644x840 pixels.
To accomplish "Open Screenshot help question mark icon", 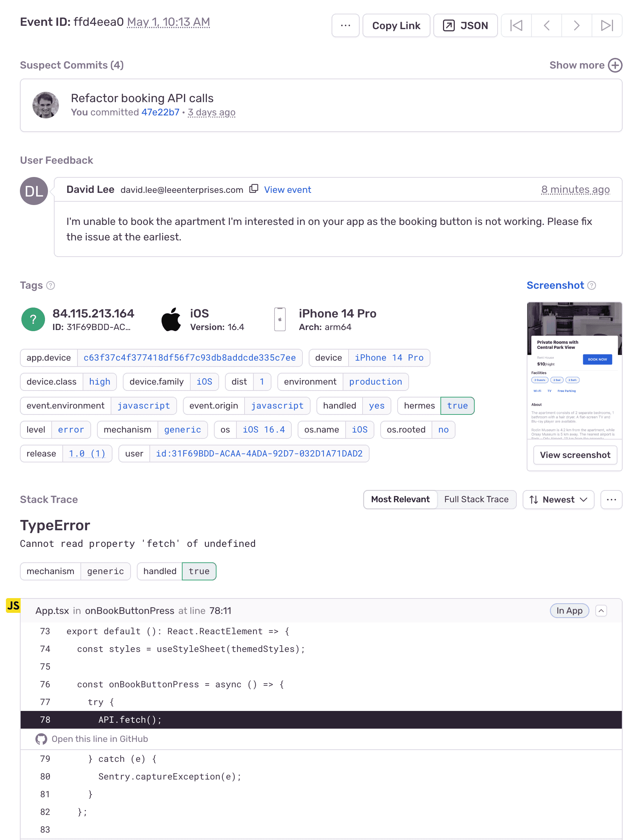I will pyautogui.click(x=592, y=285).
